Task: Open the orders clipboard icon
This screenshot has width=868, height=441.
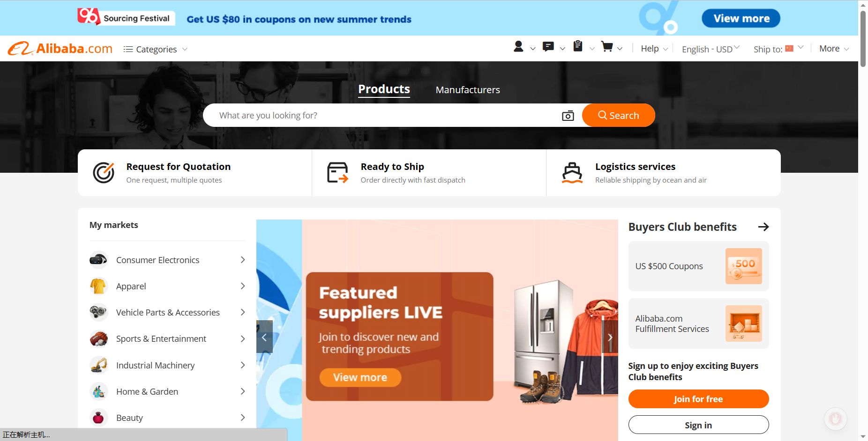Action: click(x=578, y=46)
